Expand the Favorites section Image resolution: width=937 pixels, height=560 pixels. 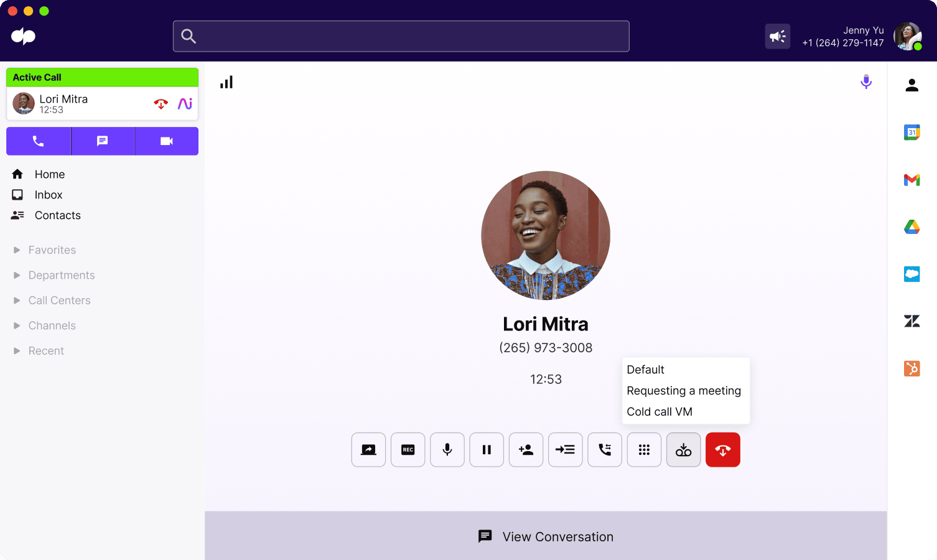pos(52,250)
